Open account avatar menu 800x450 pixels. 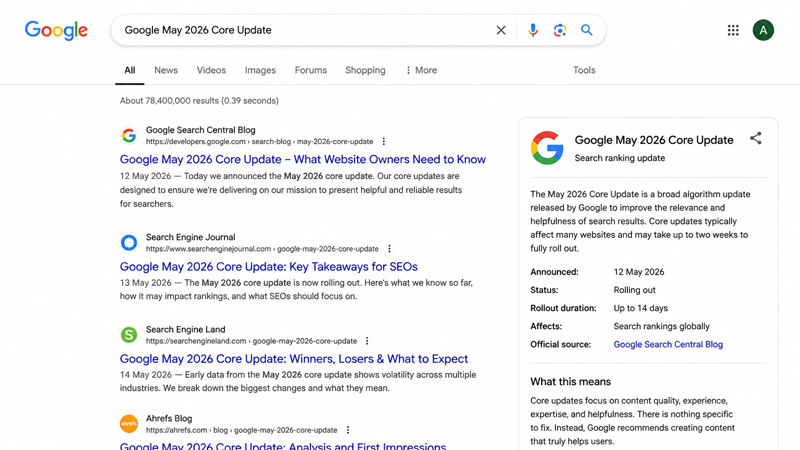pos(763,30)
